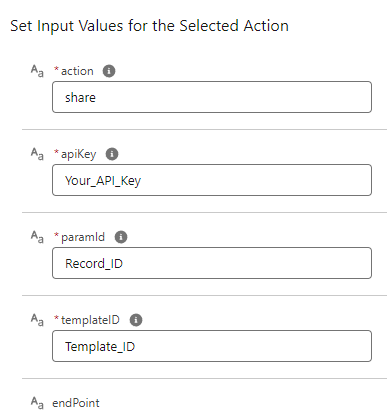
Task: Show the paramId info tooltip icon
Action: pos(121,237)
